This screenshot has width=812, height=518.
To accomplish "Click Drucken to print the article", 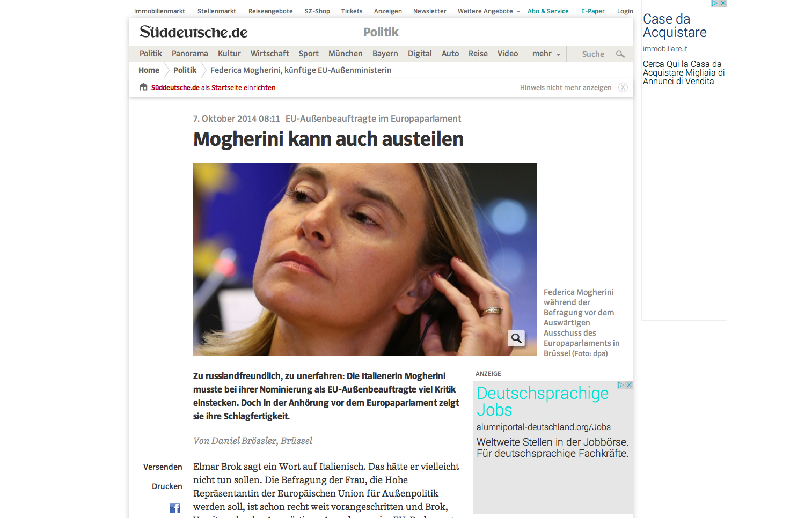I will (167, 486).
